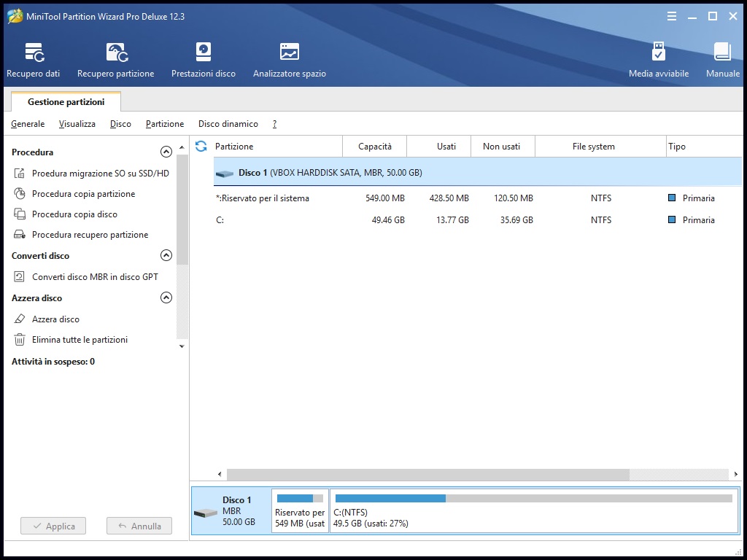Open the Disco dinamico menu
The width and height of the screenshot is (747, 560).
tap(228, 124)
